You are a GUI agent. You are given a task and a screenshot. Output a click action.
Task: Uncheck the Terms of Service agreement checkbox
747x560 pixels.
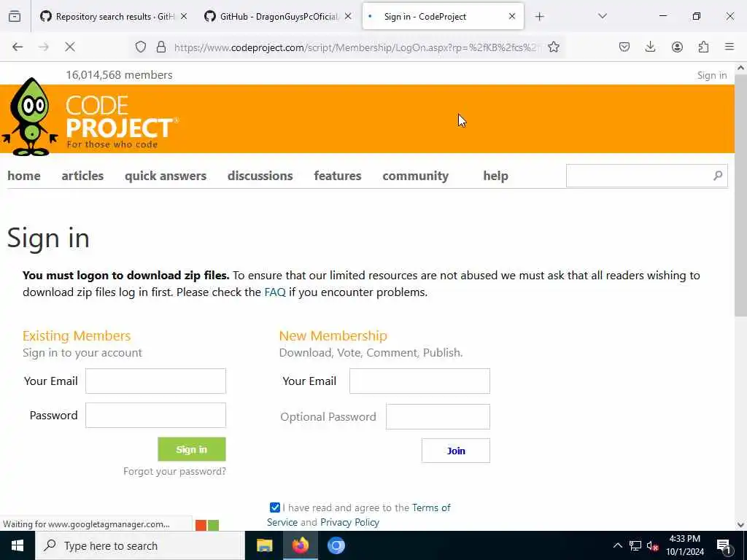click(275, 507)
